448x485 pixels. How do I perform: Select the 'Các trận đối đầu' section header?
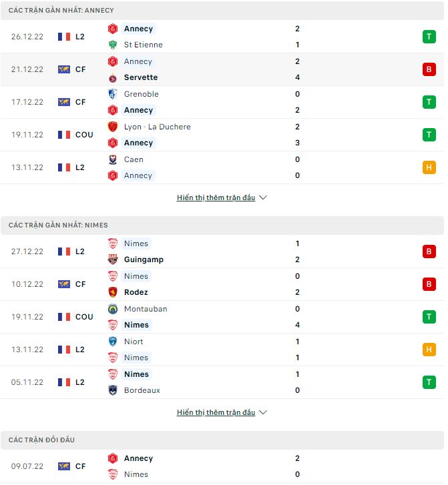(41, 440)
